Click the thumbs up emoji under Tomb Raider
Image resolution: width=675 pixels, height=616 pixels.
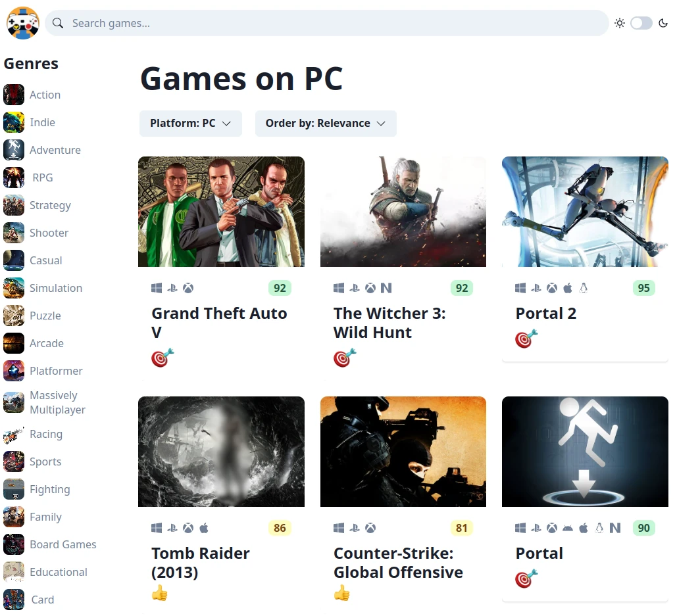[x=160, y=593]
